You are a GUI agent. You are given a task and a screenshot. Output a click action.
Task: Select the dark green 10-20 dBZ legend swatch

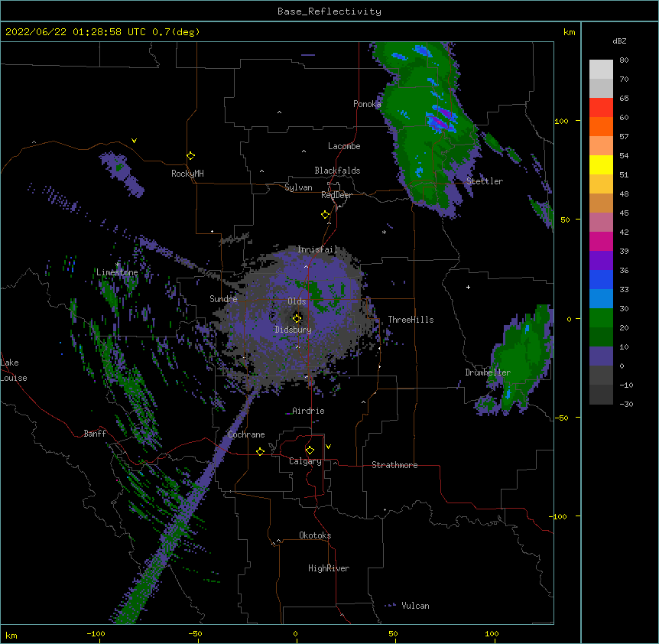click(x=601, y=337)
